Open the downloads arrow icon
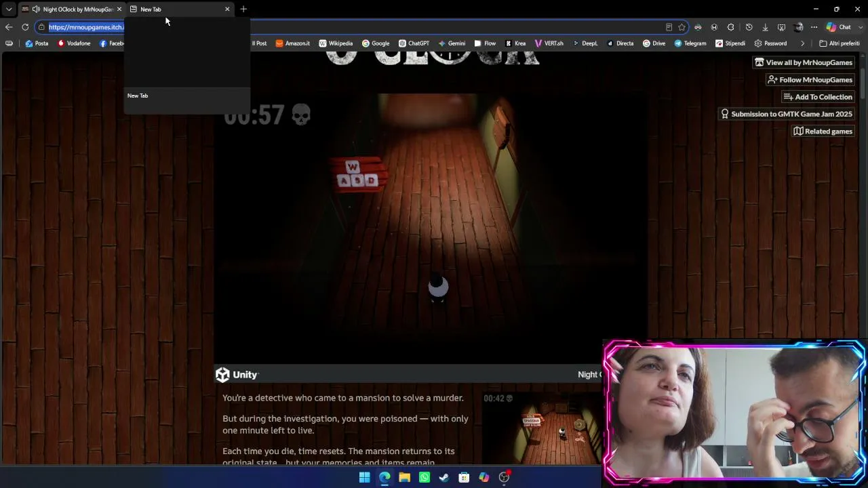This screenshot has height=488, width=868. (765, 27)
